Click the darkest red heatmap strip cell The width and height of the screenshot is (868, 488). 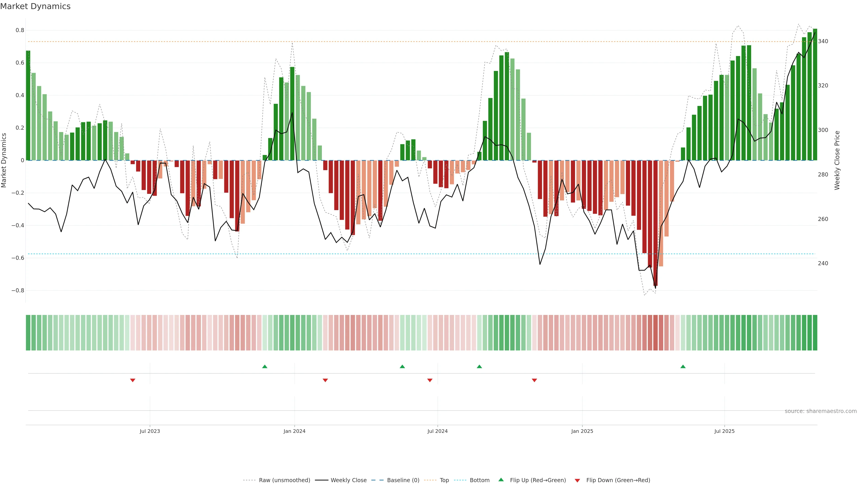(x=655, y=333)
